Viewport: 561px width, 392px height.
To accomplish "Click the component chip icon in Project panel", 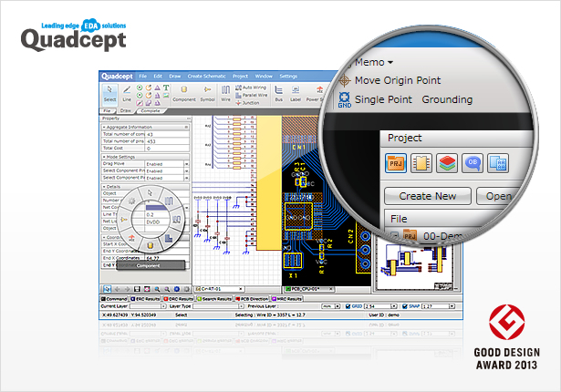I will 421,163.
